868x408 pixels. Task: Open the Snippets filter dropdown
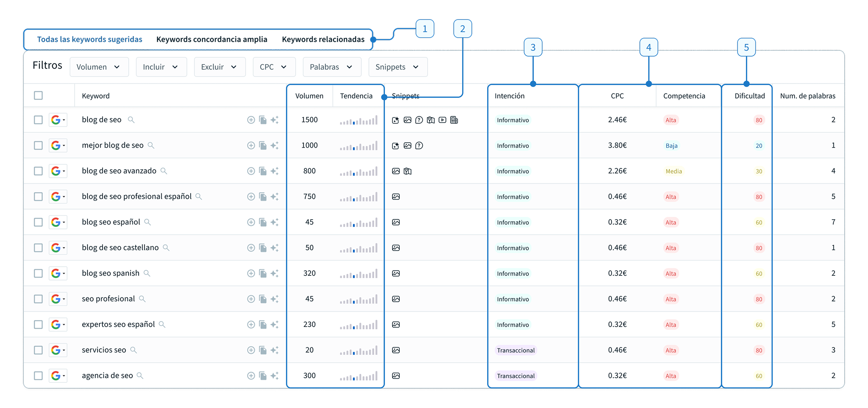coord(397,67)
